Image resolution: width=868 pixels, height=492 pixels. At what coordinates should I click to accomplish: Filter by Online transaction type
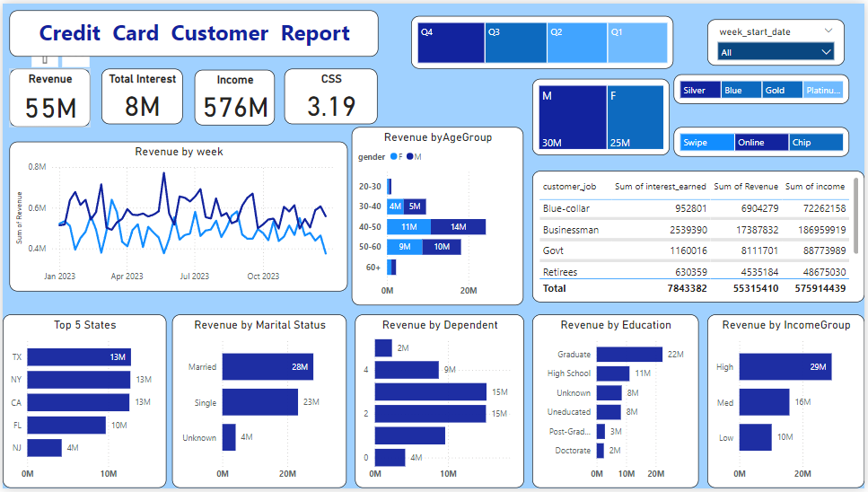[762, 142]
